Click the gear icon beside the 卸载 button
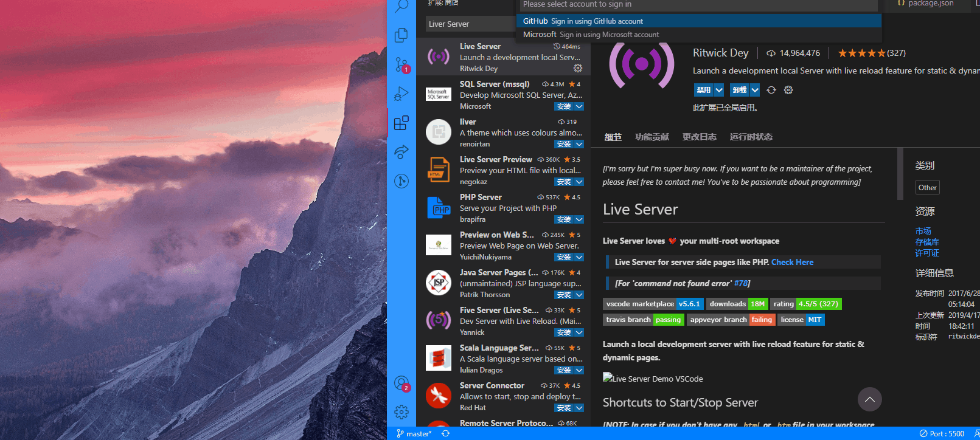980x440 pixels. [788, 90]
